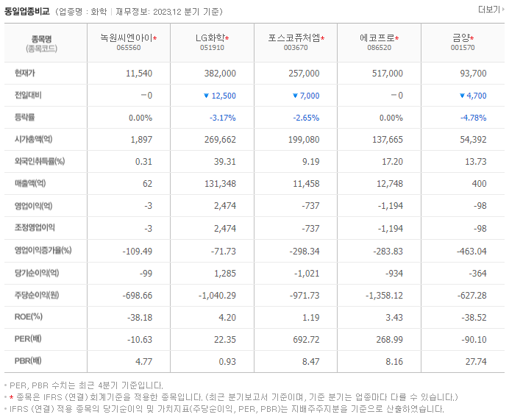Click net income value 1,285

tap(224, 274)
